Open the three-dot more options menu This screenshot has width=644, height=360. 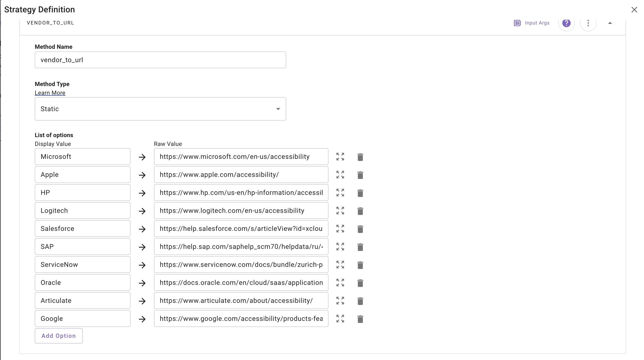click(588, 23)
